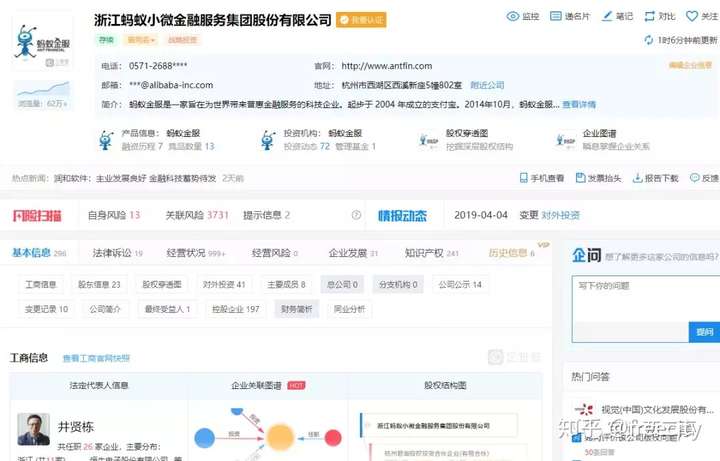
Task: Click the orange center node in relation graph
Action: pos(280,438)
